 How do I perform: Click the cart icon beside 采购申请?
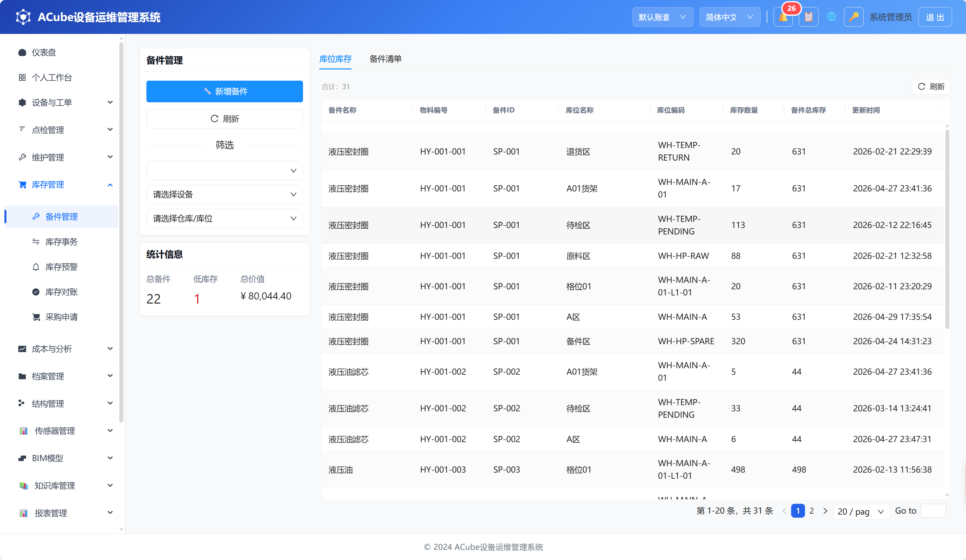(x=36, y=317)
